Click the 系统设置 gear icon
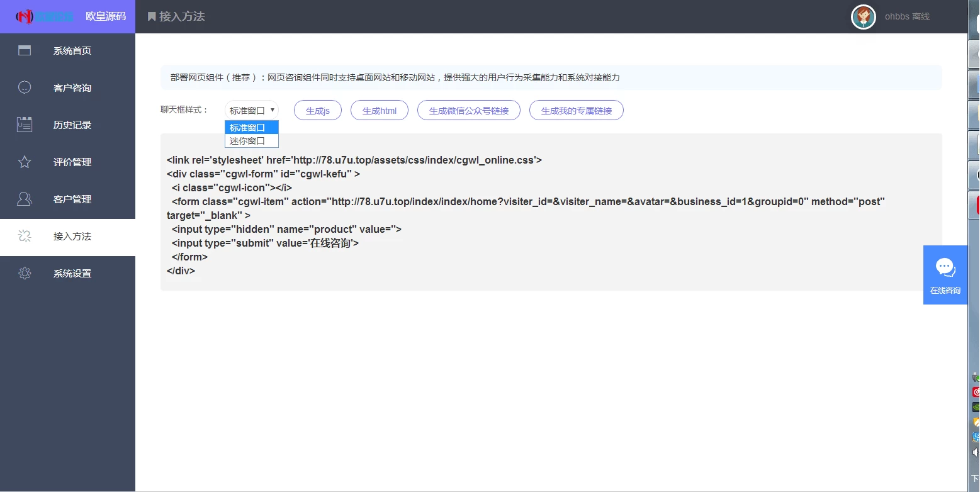This screenshot has width=980, height=492. 25,273
